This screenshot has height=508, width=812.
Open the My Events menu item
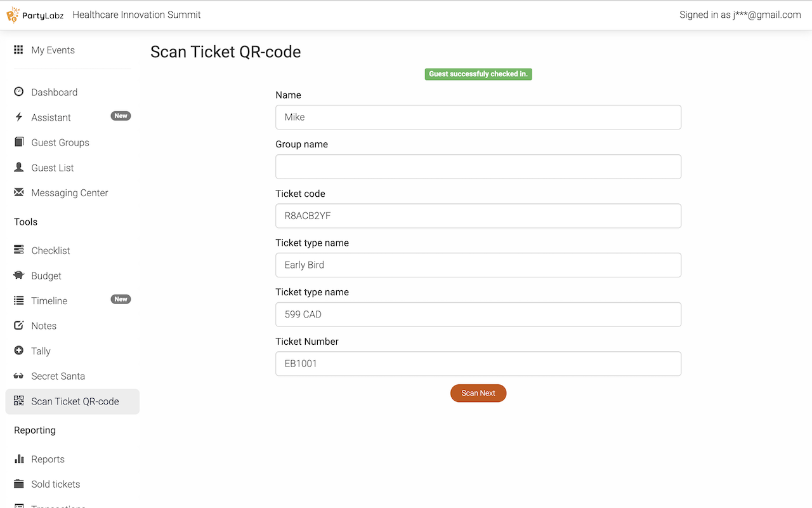pos(53,50)
